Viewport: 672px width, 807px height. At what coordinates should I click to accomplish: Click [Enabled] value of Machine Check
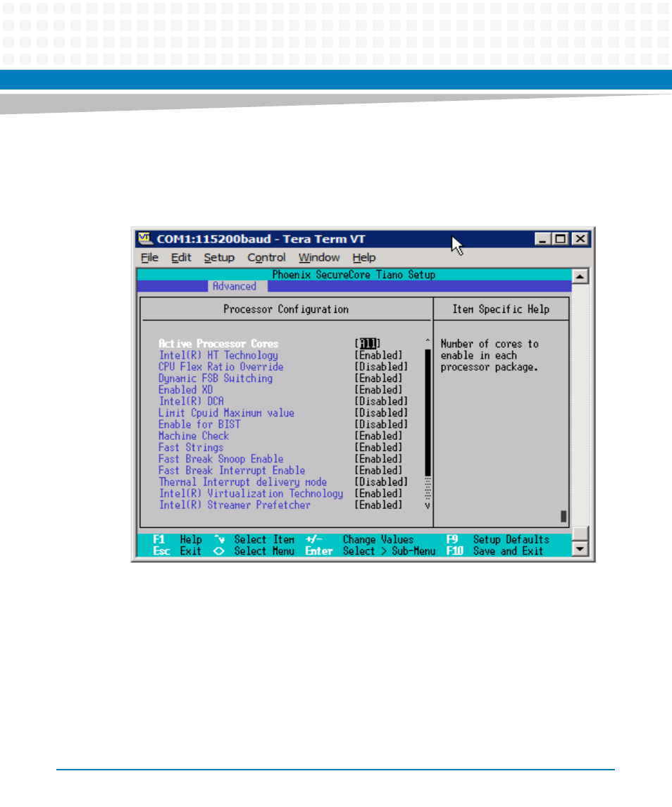[378, 436]
